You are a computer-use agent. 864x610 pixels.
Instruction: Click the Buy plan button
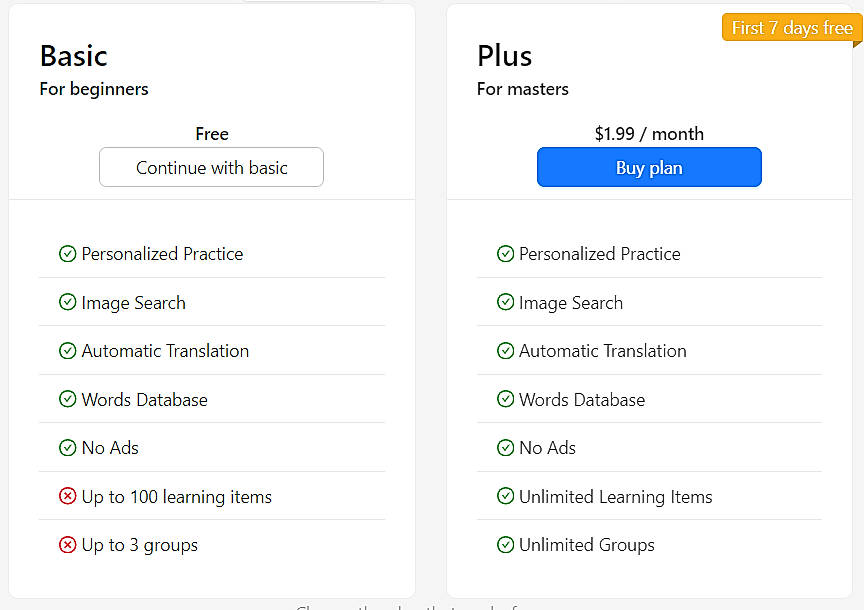coord(649,167)
